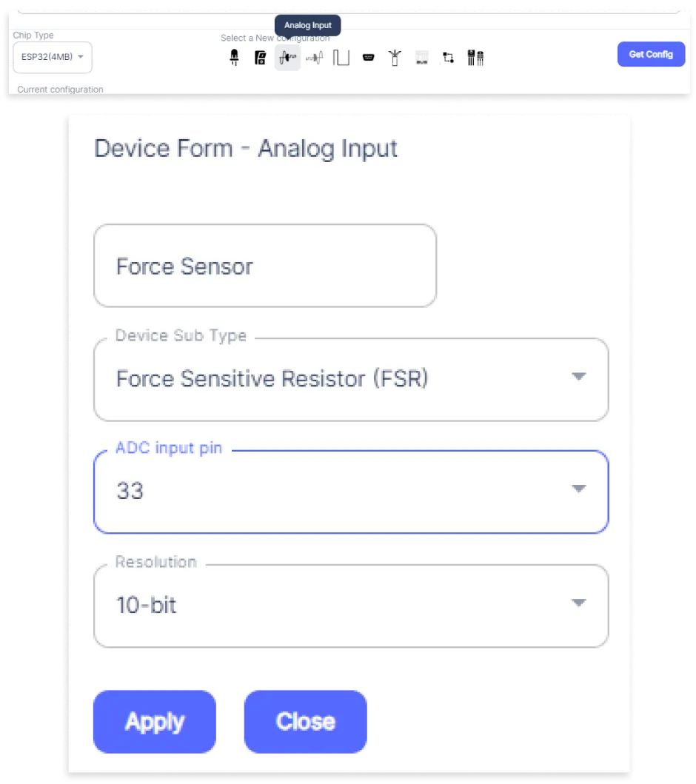This screenshot has width=696, height=784.
Task: Expand the Device Sub Type dropdown
Action: [351, 379]
